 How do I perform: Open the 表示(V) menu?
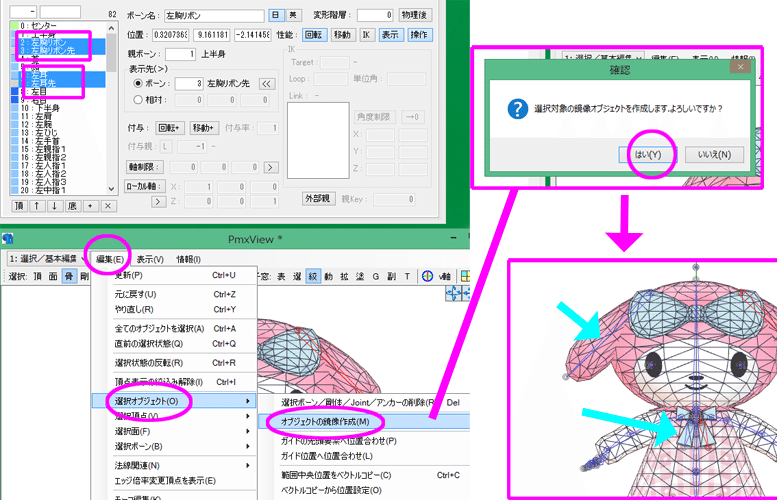point(150,259)
